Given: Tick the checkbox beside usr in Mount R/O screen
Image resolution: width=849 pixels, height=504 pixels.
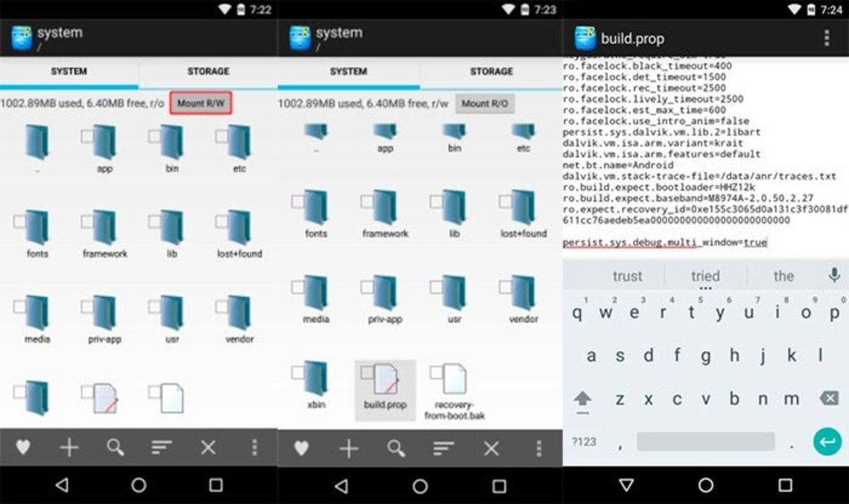Looking at the screenshot, I should [x=437, y=286].
